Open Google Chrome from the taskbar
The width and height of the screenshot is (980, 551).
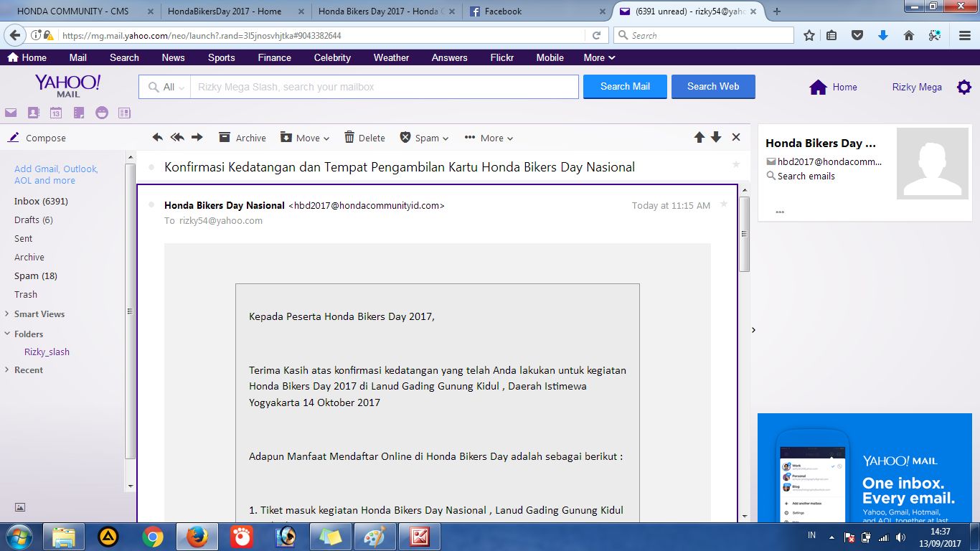coord(152,537)
